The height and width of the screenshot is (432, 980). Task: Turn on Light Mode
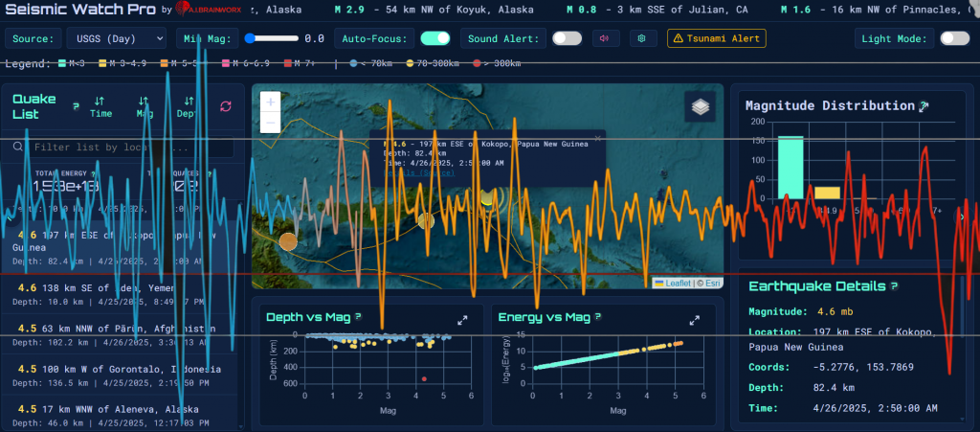(x=954, y=39)
